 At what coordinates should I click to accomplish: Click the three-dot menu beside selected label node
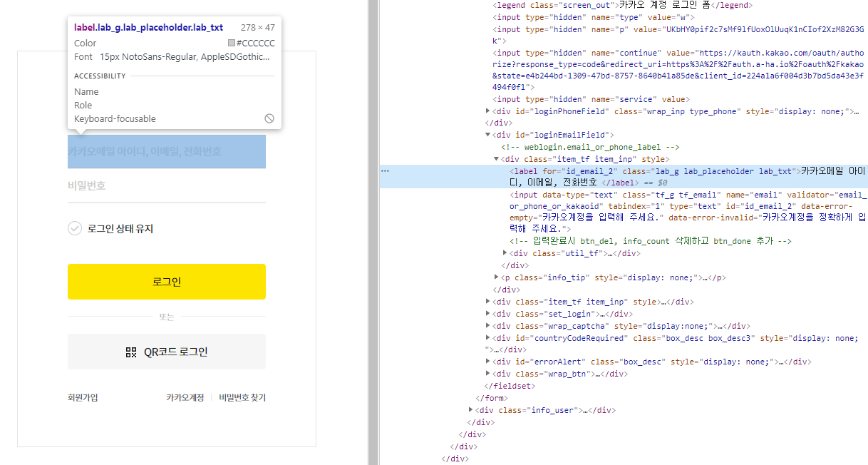pos(385,171)
